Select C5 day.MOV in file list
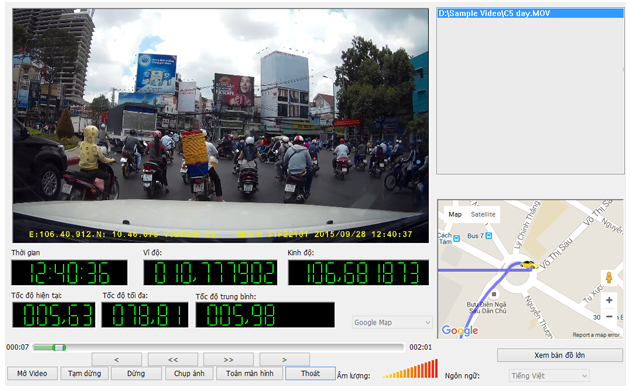 530,13
